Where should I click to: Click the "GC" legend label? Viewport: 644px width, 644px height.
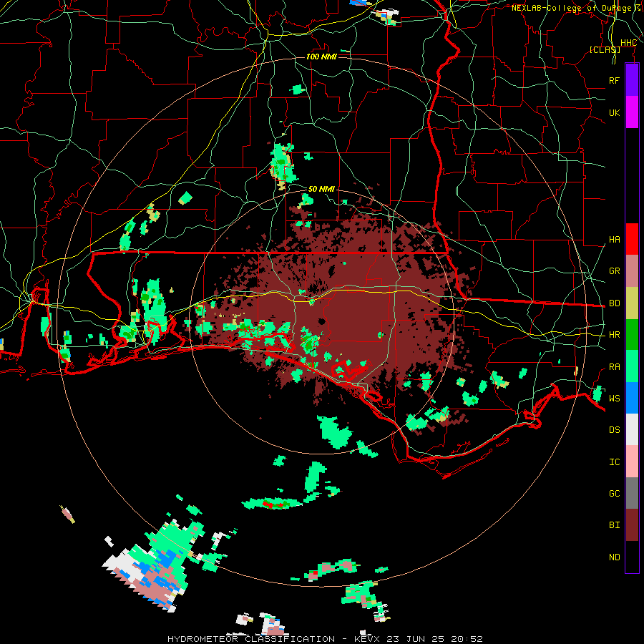pos(614,494)
